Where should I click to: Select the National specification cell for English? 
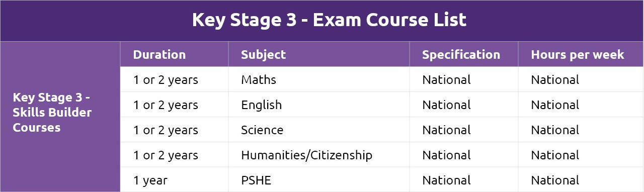point(463,105)
